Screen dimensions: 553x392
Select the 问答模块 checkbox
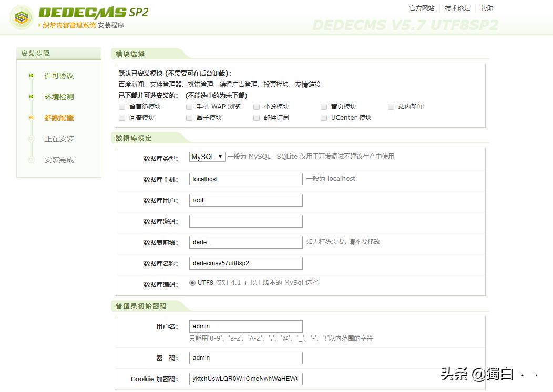point(121,117)
